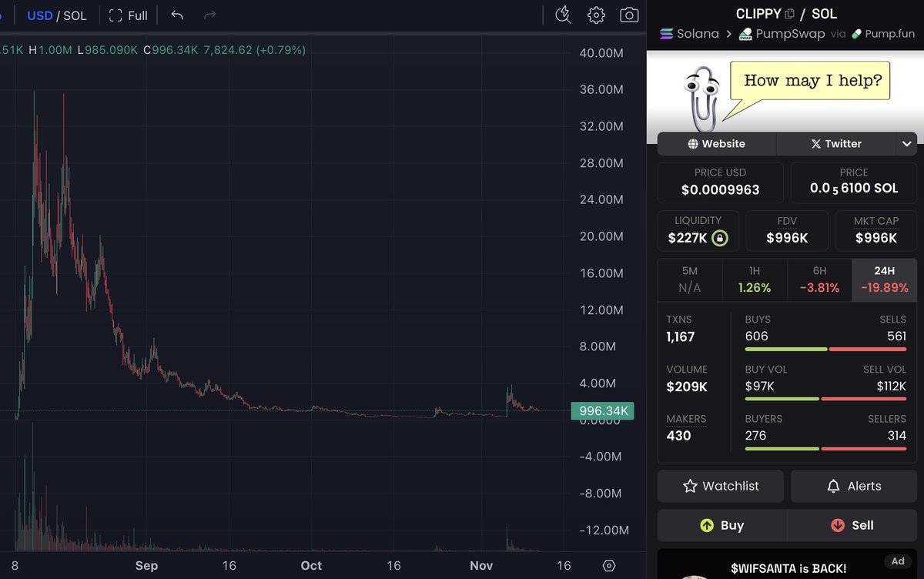Click the 996.34K current price label
Image resolution: width=924 pixels, height=579 pixels.
pyautogui.click(x=601, y=411)
